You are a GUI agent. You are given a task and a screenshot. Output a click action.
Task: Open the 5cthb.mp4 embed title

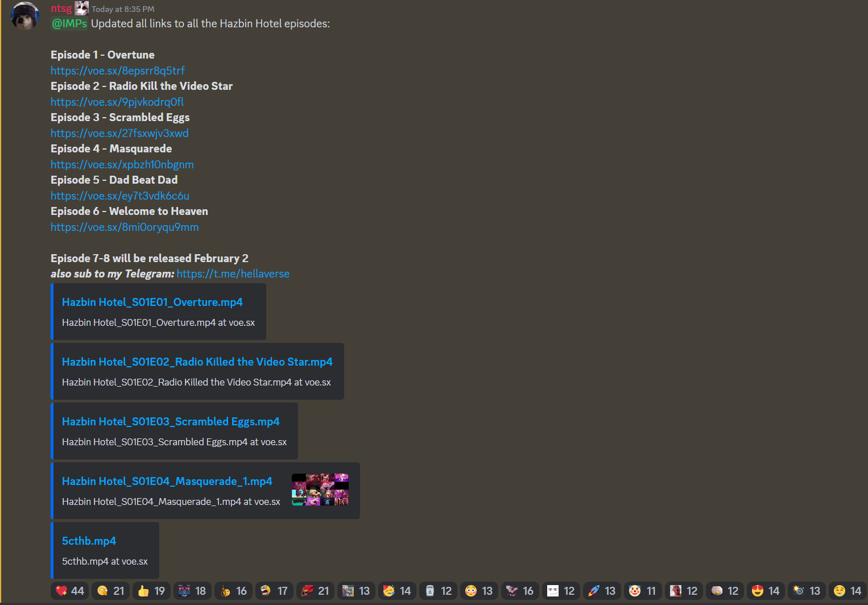click(89, 541)
